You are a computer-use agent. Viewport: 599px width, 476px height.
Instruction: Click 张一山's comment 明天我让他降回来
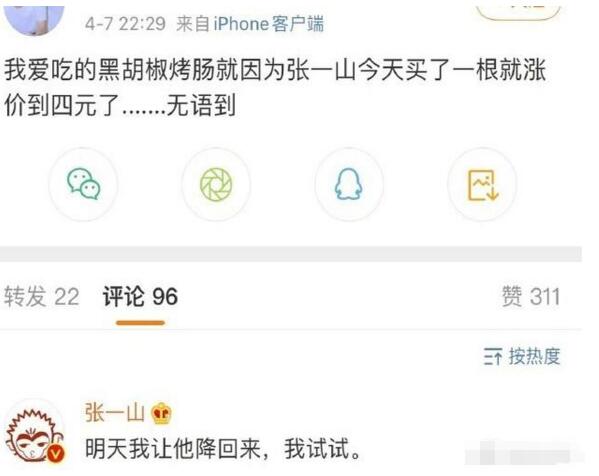point(223,449)
